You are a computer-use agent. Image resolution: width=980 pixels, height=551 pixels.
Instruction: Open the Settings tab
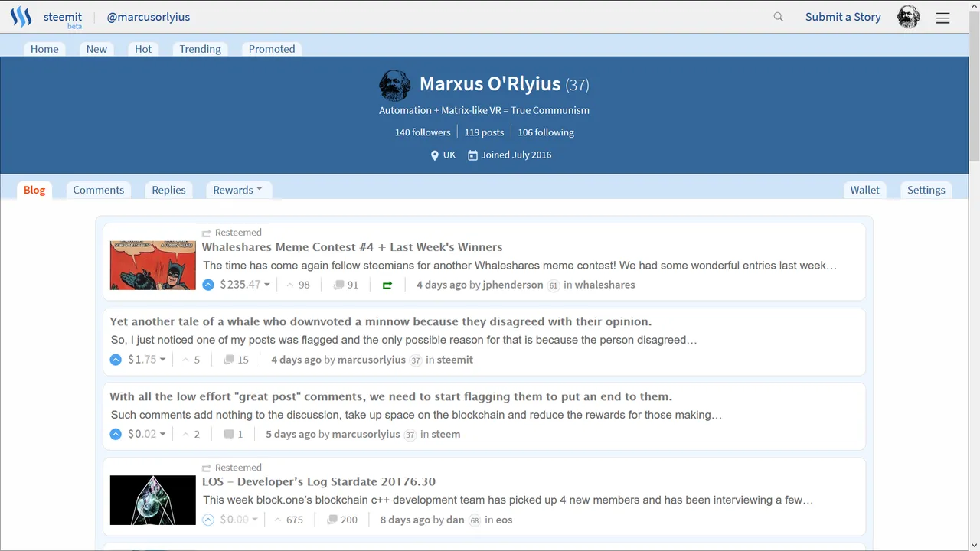(926, 190)
